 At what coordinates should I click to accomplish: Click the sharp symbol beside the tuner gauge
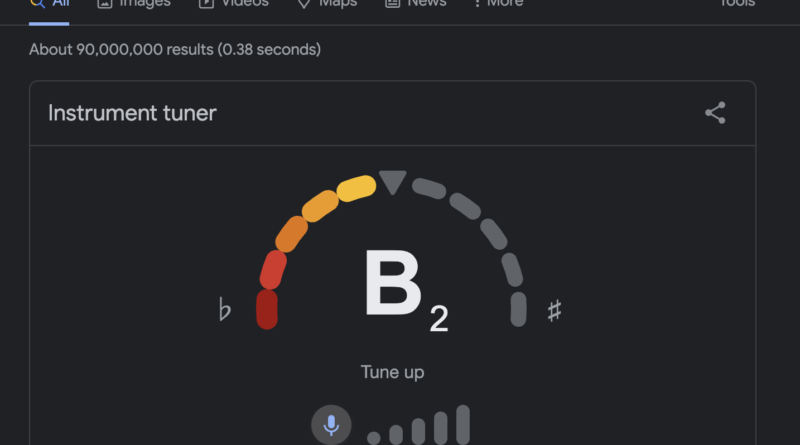555,310
